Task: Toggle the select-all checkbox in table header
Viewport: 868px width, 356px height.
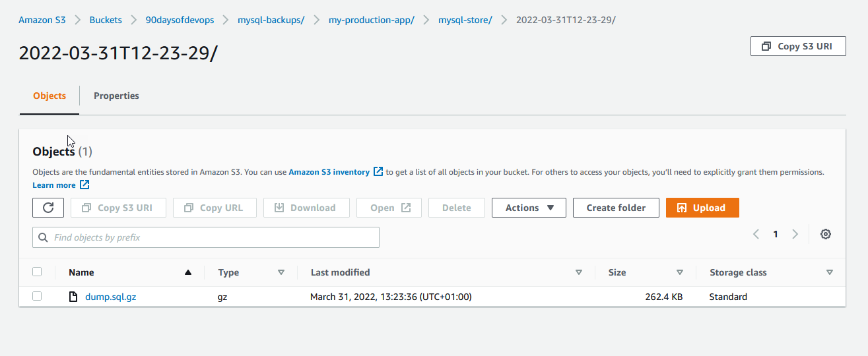Action: pos(37,272)
